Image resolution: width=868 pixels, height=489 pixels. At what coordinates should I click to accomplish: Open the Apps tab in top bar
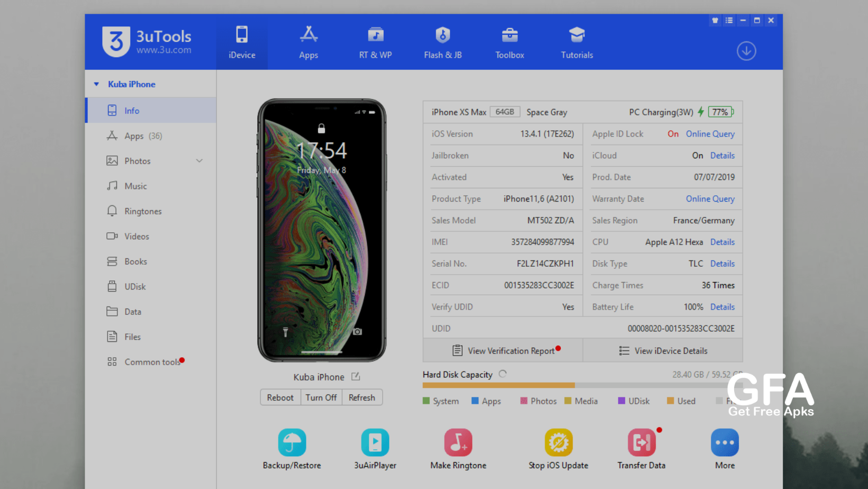coord(309,43)
